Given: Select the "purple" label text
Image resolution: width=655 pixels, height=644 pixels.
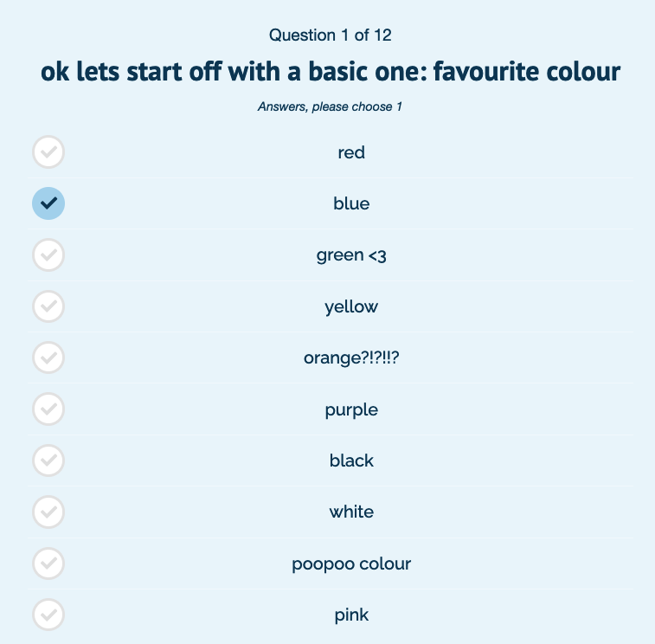Looking at the screenshot, I should click(x=351, y=409).
